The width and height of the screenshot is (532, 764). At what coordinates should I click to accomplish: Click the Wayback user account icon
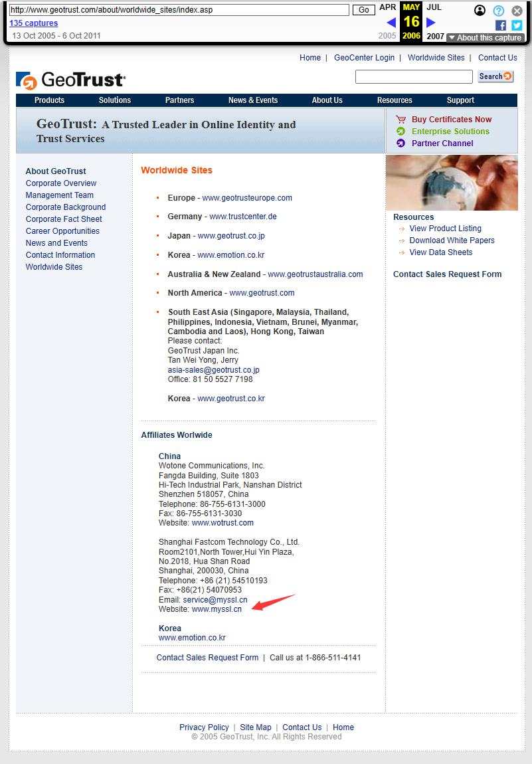[x=480, y=10]
